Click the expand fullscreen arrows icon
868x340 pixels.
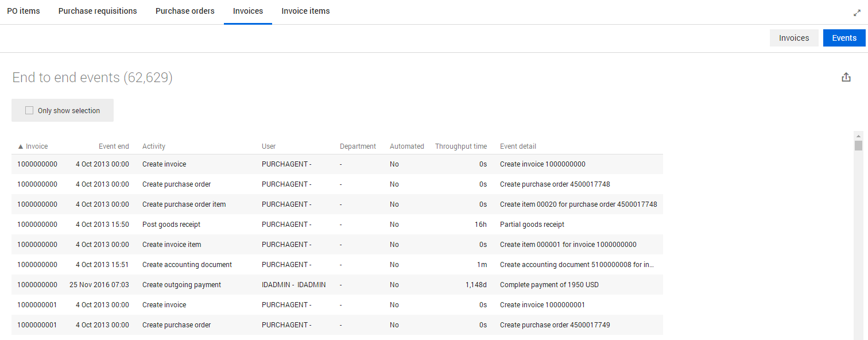tap(857, 13)
